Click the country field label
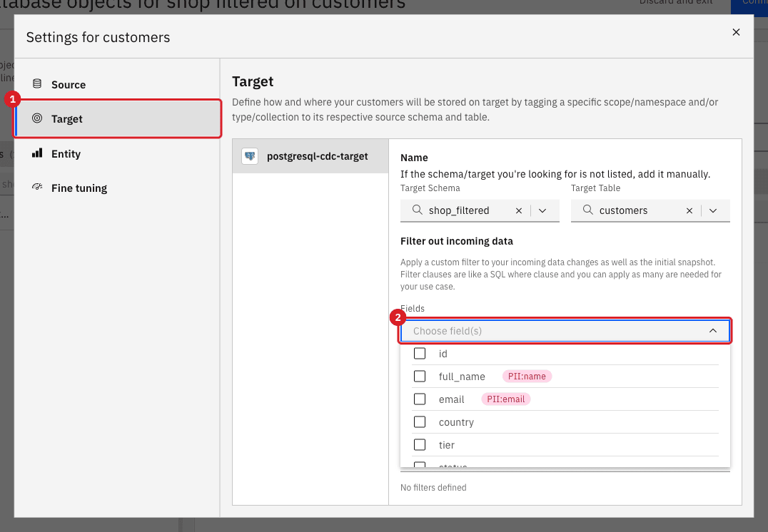Image resolution: width=768 pixels, height=532 pixels. [457, 422]
